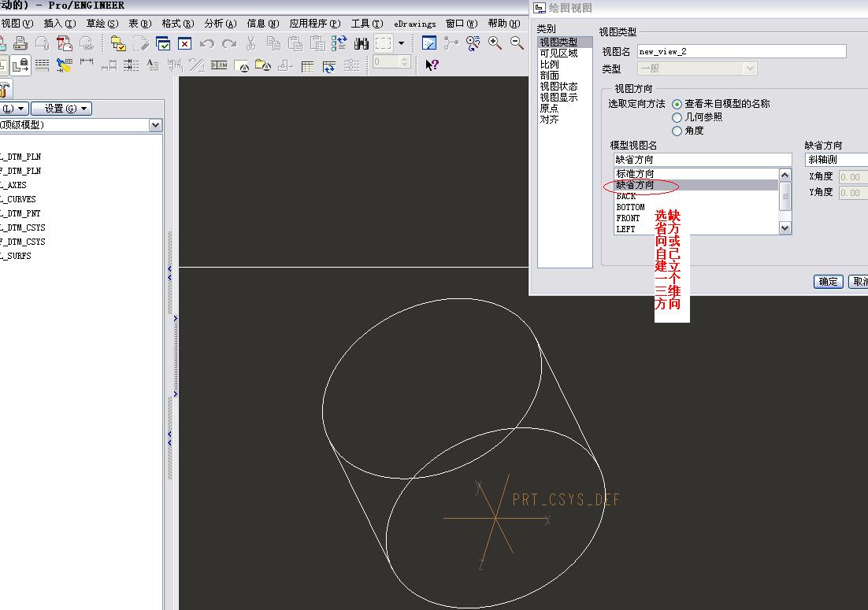Click the model view name list scroll-down arrow
868x610 pixels.
[785, 227]
